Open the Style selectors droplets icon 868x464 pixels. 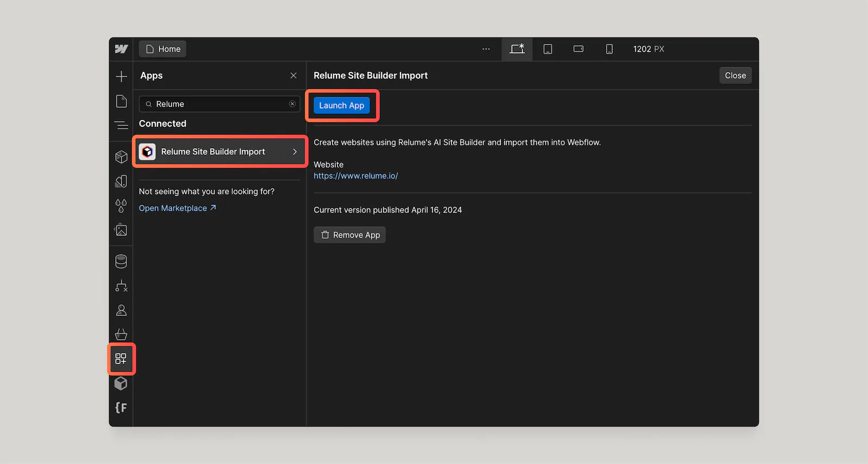pyautogui.click(x=122, y=206)
